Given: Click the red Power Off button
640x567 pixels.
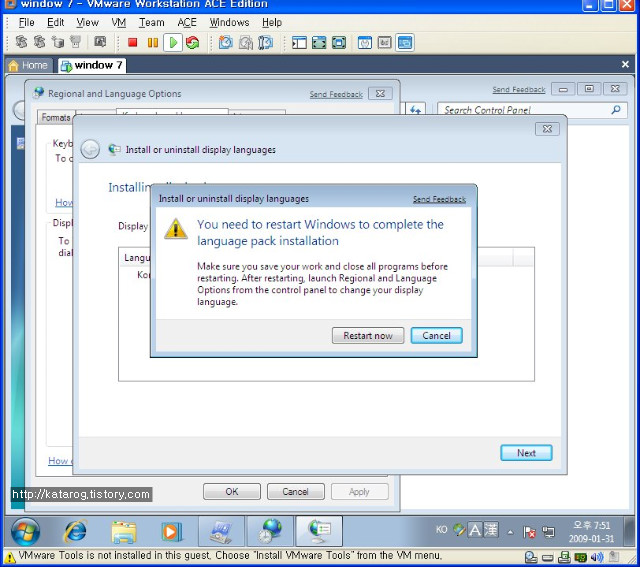Looking at the screenshot, I should point(132,42).
